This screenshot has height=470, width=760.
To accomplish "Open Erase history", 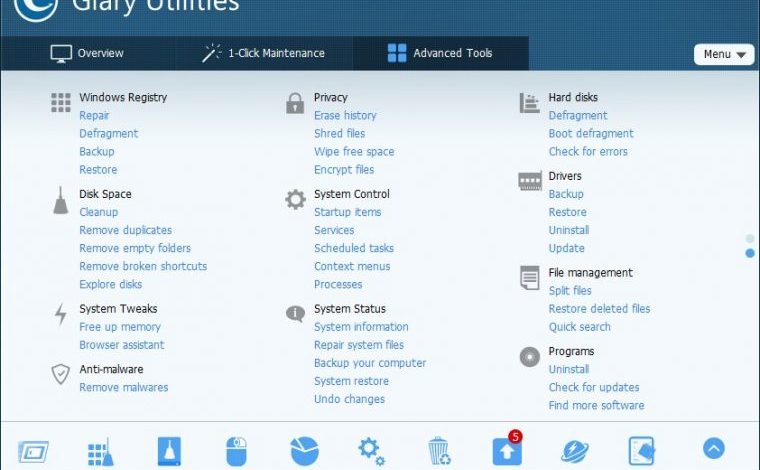I will [x=345, y=116].
